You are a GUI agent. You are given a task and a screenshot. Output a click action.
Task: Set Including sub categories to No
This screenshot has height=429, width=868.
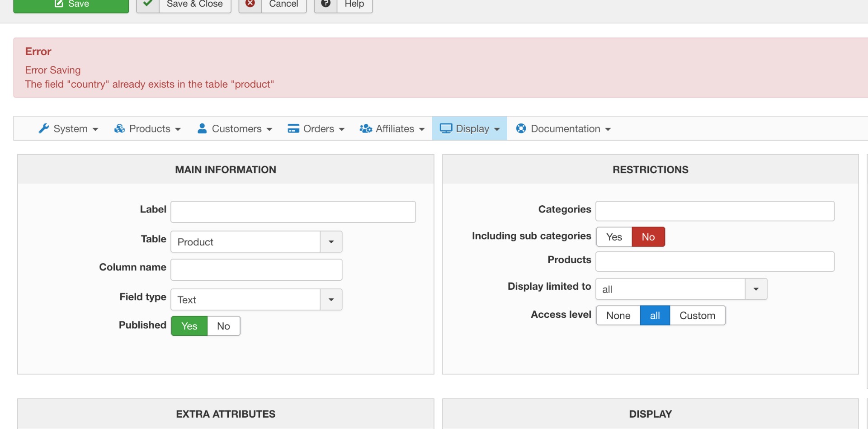coord(648,237)
